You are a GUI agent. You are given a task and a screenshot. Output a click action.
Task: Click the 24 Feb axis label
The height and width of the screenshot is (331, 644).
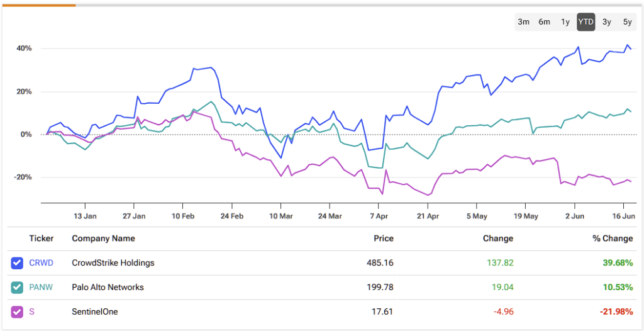[x=231, y=216]
